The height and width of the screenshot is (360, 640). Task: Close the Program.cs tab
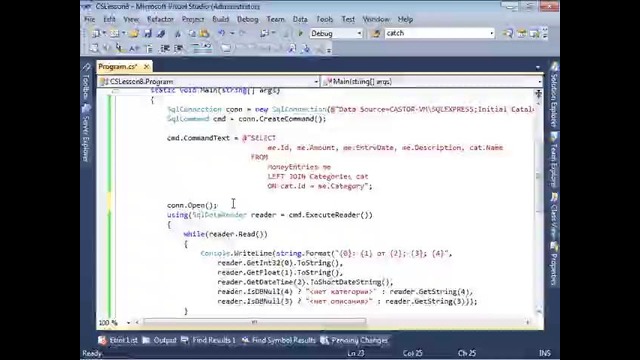click(x=147, y=67)
